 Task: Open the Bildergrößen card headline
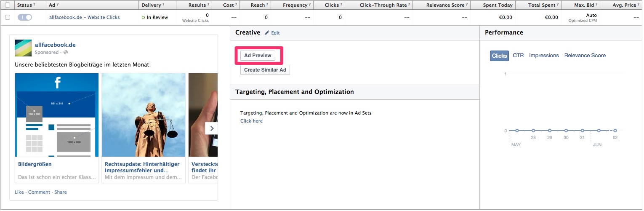[35, 164]
